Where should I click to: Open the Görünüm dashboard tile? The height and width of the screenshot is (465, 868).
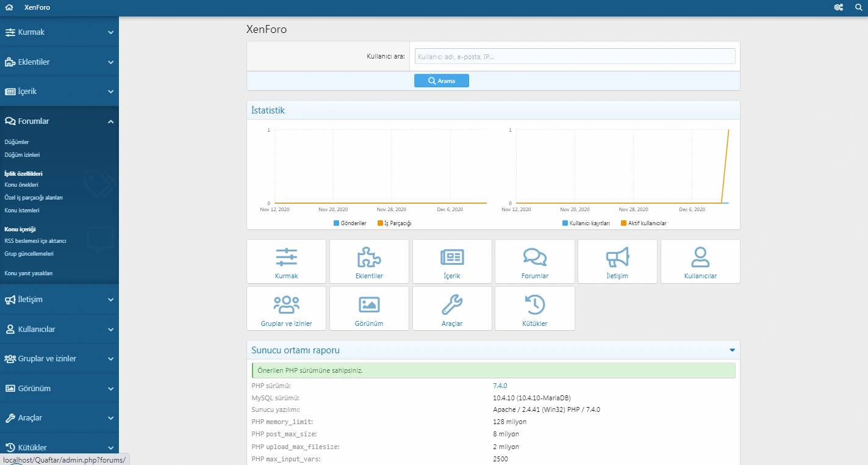click(370, 309)
